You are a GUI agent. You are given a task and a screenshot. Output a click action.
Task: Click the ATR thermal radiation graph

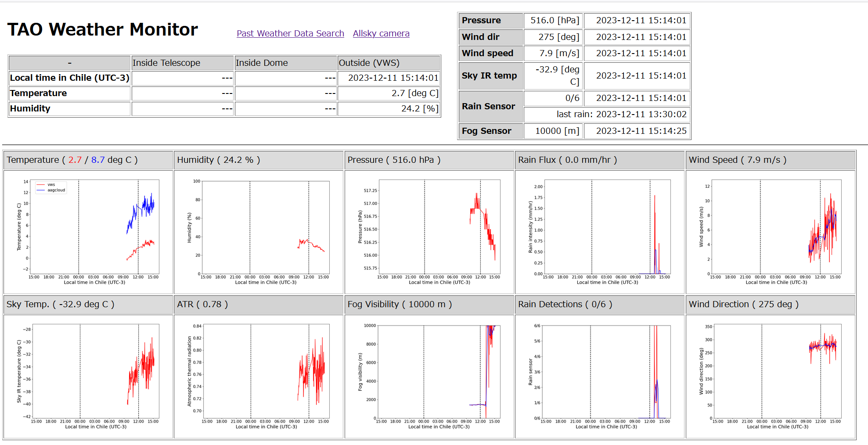point(258,376)
